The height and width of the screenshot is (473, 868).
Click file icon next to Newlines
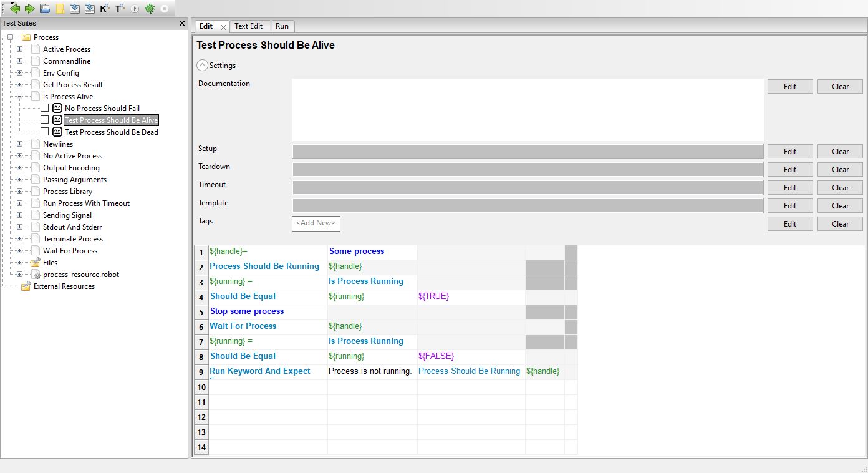36,144
